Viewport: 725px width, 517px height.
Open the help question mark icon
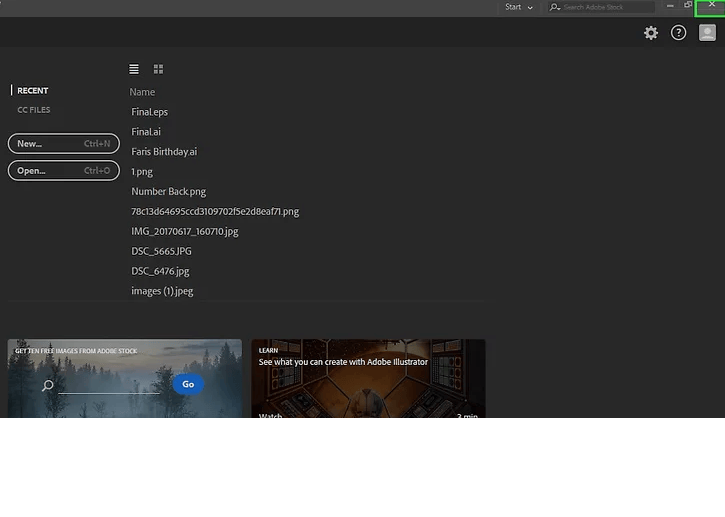click(x=679, y=33)
